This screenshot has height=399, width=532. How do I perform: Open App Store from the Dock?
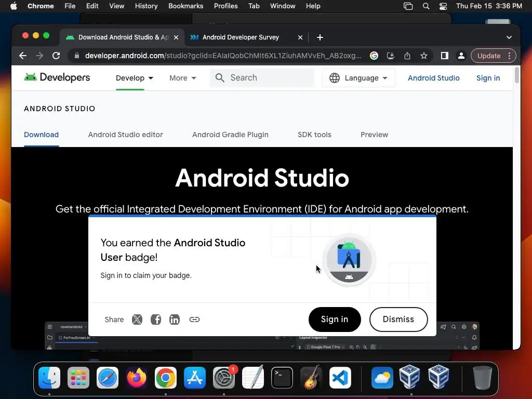[195, 378]
